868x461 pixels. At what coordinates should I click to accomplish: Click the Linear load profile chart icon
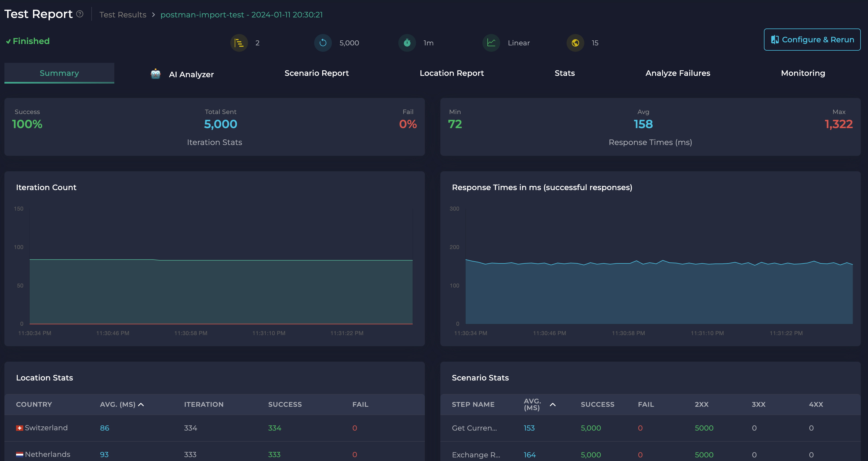491,43
